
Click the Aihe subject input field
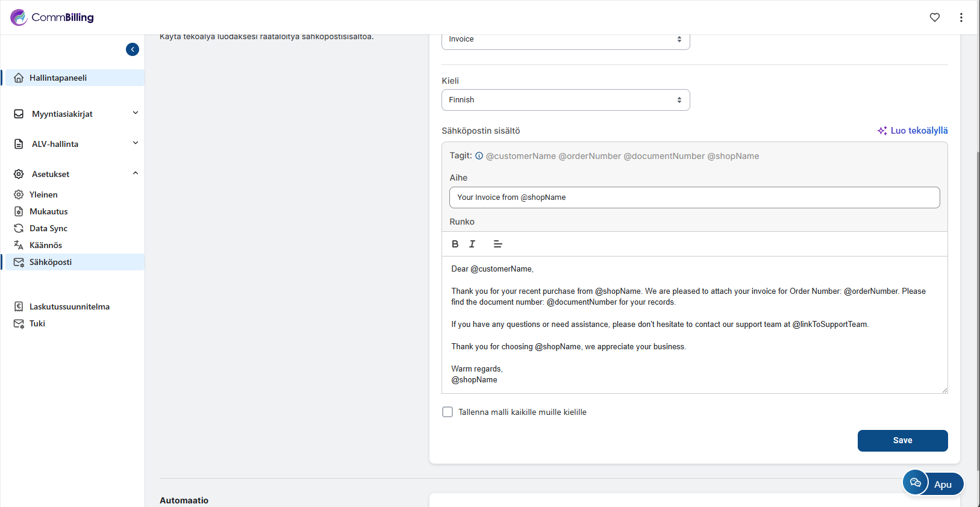(x=694, y=198)
